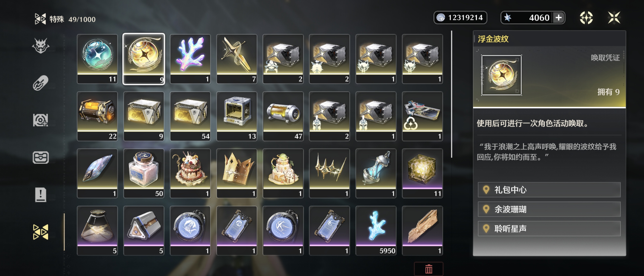644x276 pixels.
Task: Select the resources box sidebar category
Action: coord(41,158)
